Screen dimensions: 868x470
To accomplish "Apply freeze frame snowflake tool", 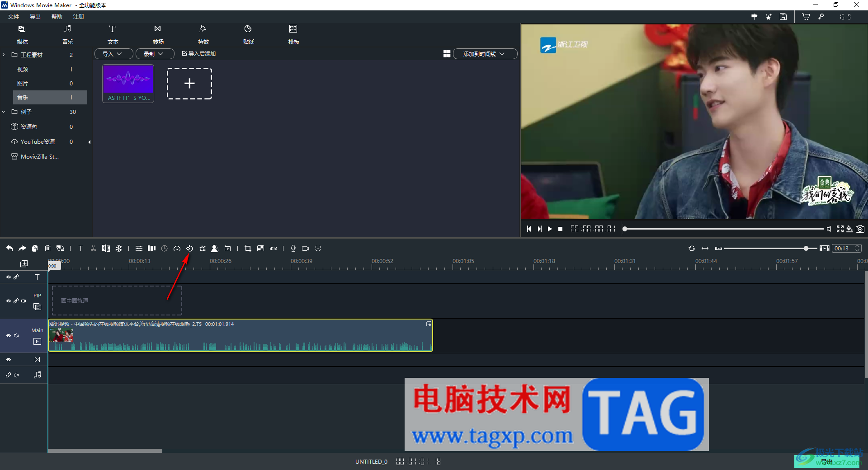I will [118, 248].
